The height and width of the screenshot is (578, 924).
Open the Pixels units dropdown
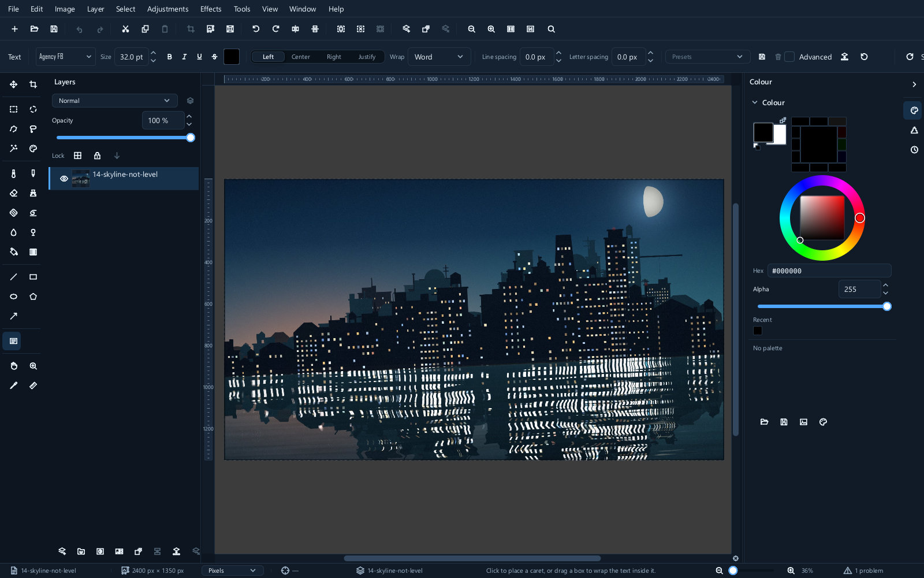tap(232, 570)
